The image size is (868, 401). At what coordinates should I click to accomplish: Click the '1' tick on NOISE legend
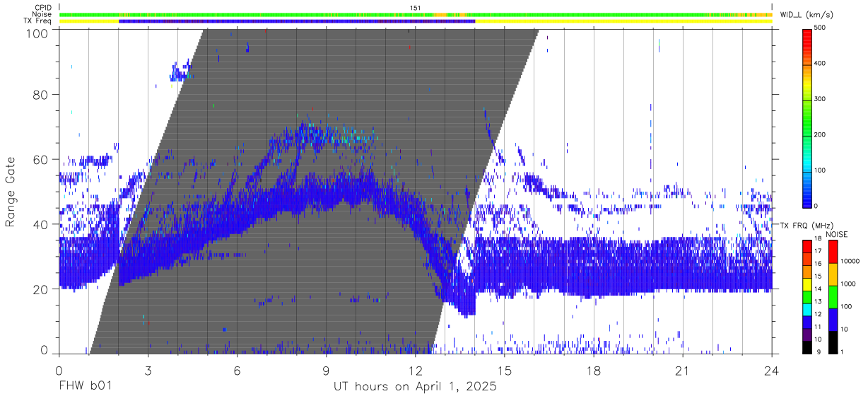[x=842, y=352]
